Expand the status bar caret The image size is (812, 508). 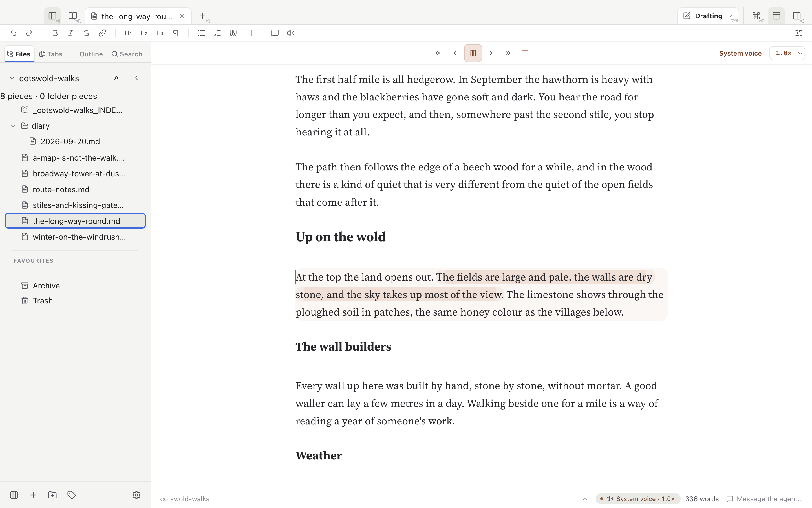585,499
